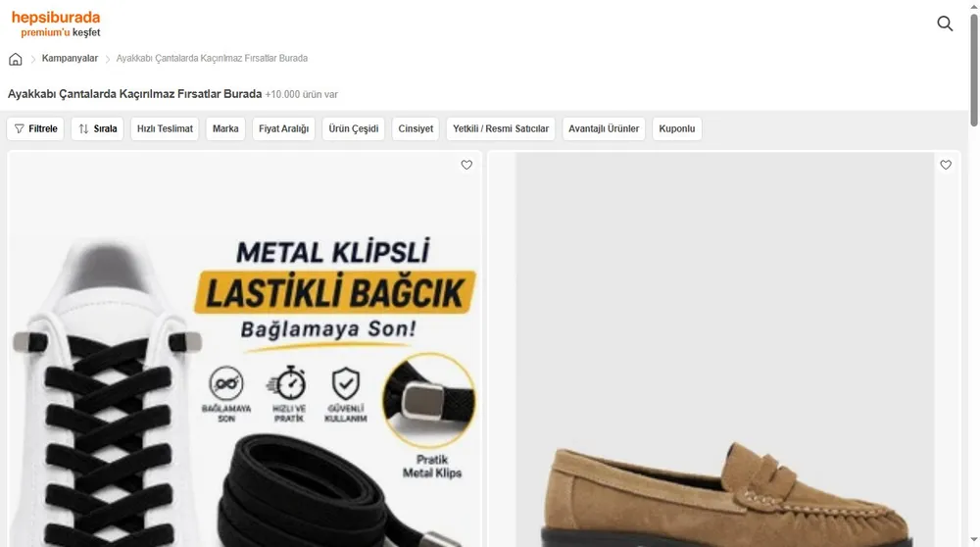Open the brown suede loafer product image
This screenshot has width=980, height=547.
724,350
